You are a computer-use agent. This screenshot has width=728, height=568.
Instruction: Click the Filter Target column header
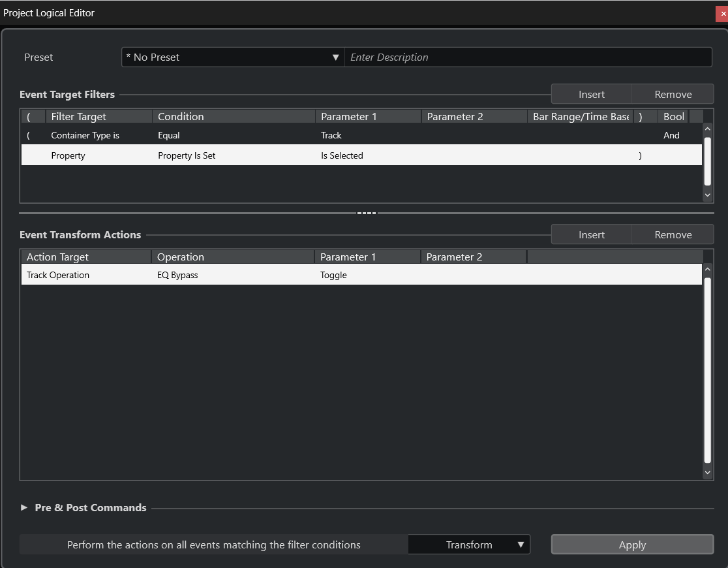click(x=78, y=117)
